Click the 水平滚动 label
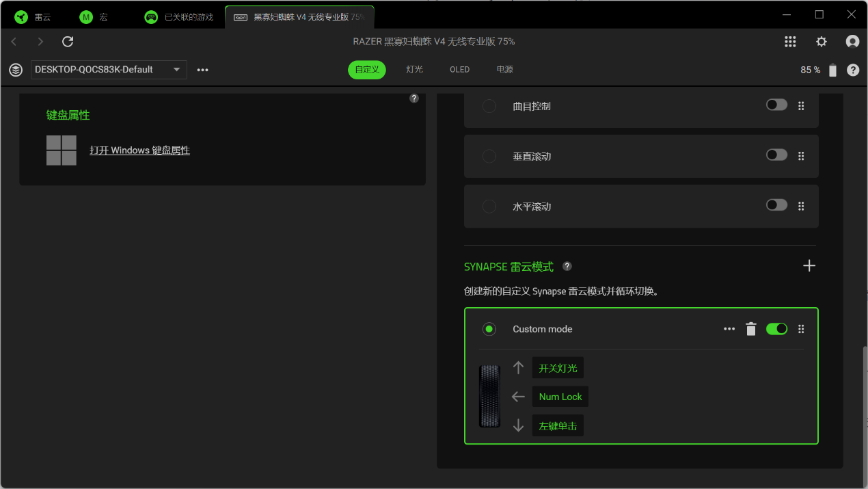Viewport: 868px width, 489px height. [532, 207]
